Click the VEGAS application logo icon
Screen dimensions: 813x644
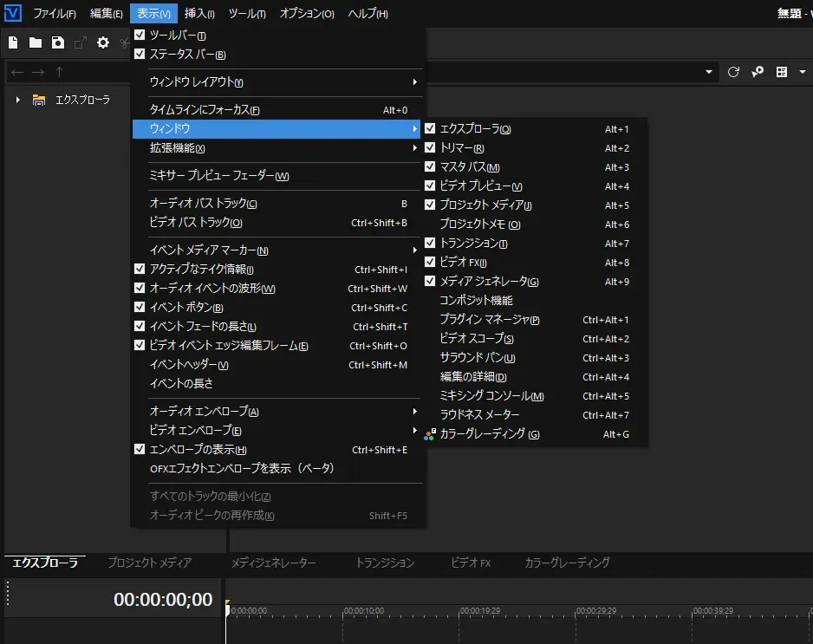click(12, 12)
